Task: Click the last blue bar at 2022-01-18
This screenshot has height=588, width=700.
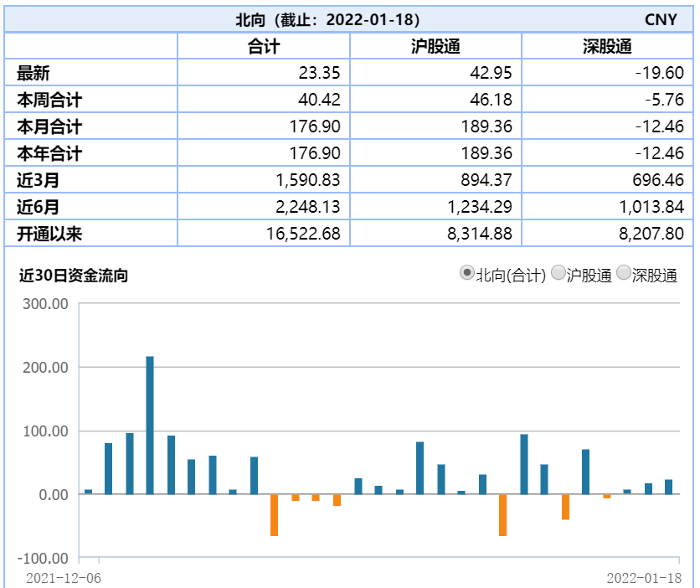Action: pos(668,487)
